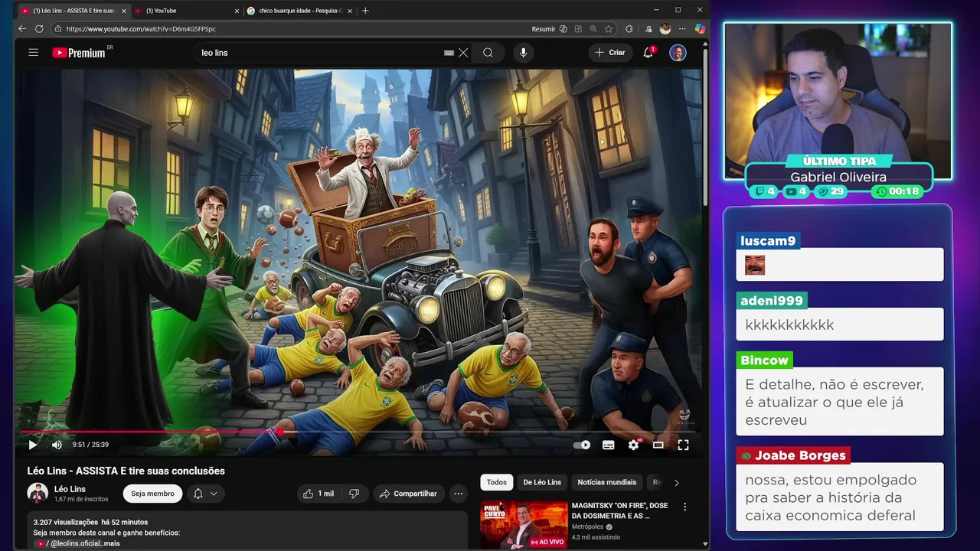The image size is (980, 551).
Task: Open the Léo Lins channel name link
Action: [x=70, y=489]
